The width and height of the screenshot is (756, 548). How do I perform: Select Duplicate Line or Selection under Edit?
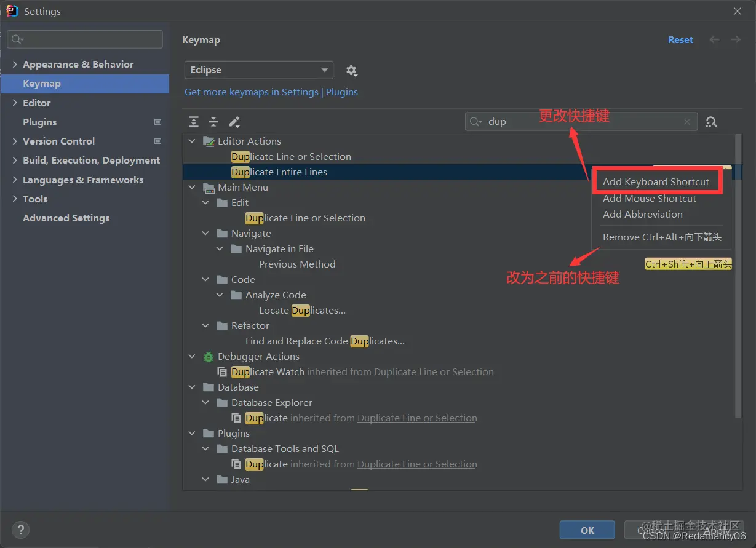[305, 218]
